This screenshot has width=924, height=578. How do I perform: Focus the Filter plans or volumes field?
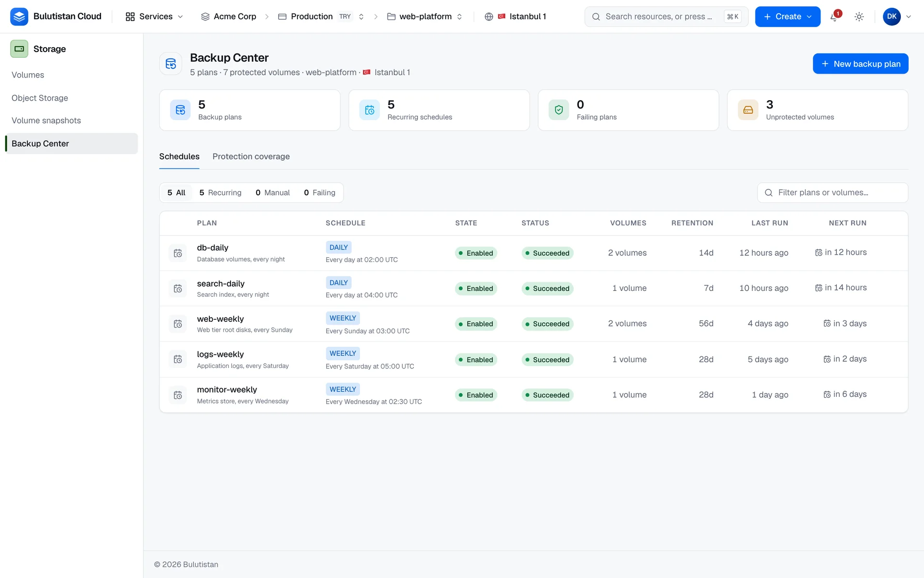pyautogui.click(x=833, y=193)
